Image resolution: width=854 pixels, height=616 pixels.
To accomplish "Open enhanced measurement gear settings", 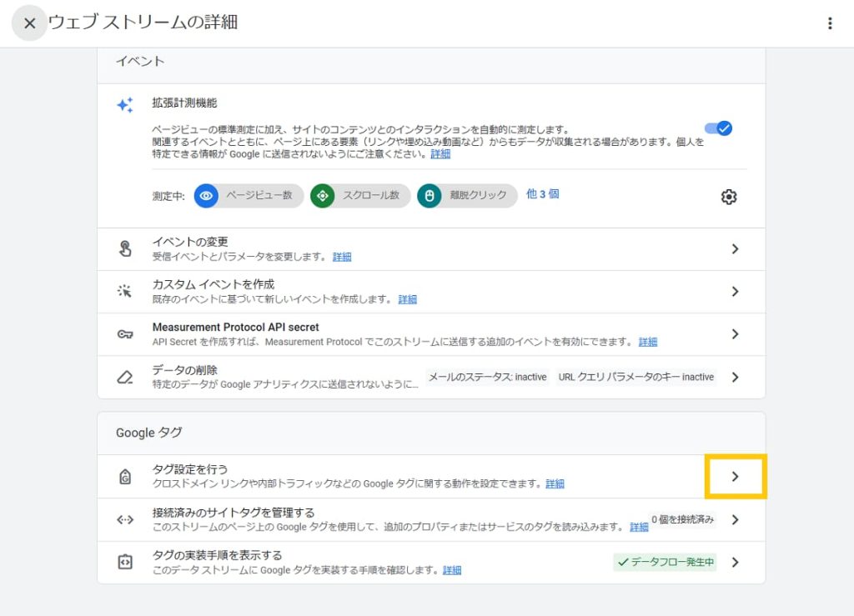I will pyautogui.click(x=729, y=197).
